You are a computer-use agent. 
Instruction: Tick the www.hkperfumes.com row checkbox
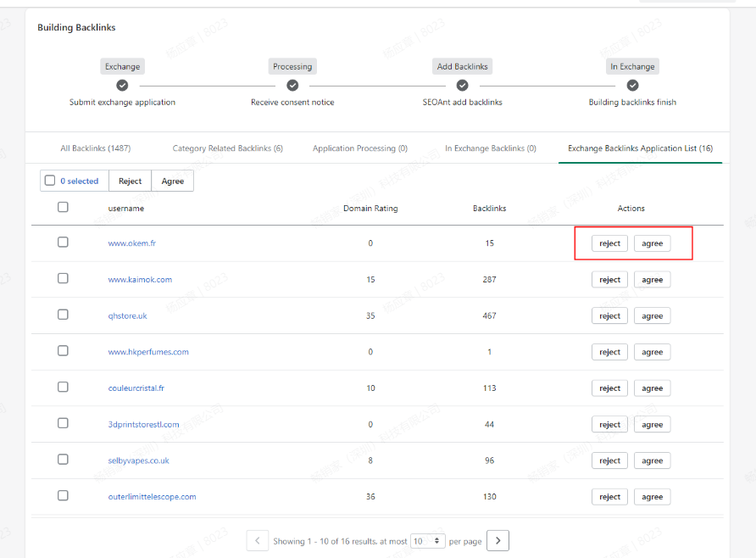tap(63, 350)
